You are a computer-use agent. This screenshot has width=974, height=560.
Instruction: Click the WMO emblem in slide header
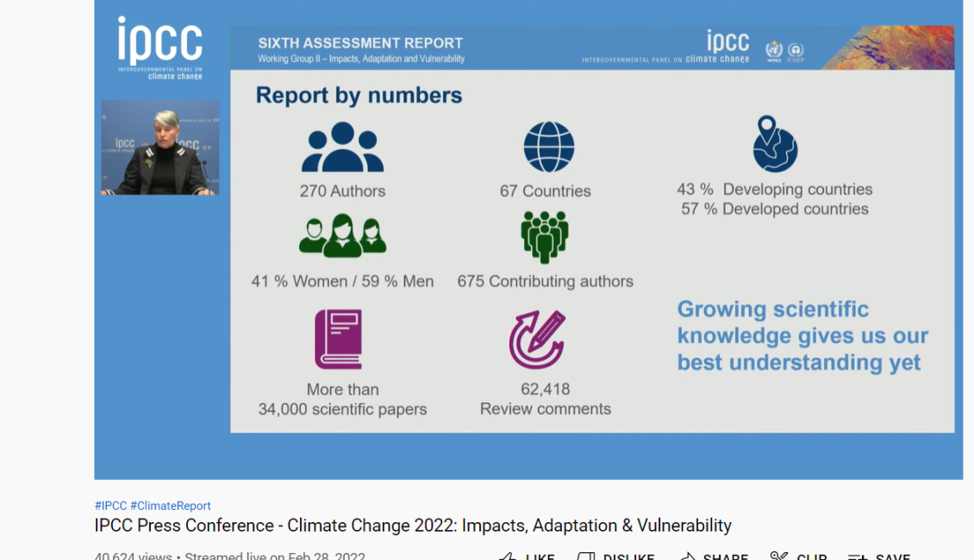[x=774, y=51]
